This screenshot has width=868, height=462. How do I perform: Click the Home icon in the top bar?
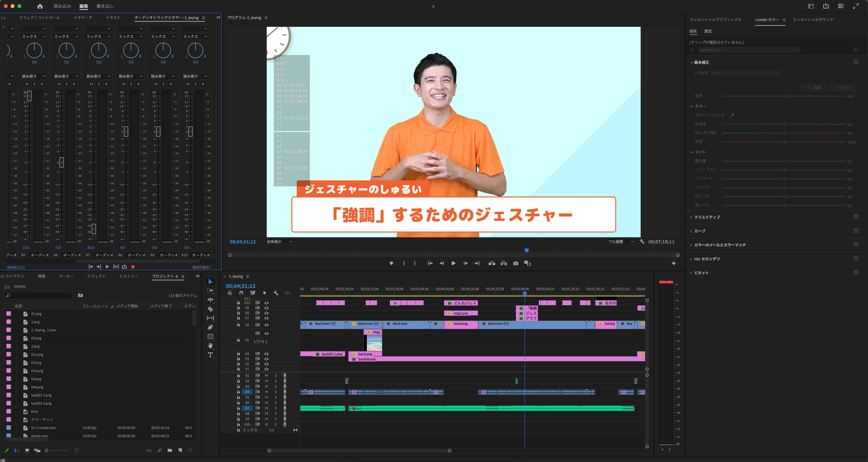40,6
